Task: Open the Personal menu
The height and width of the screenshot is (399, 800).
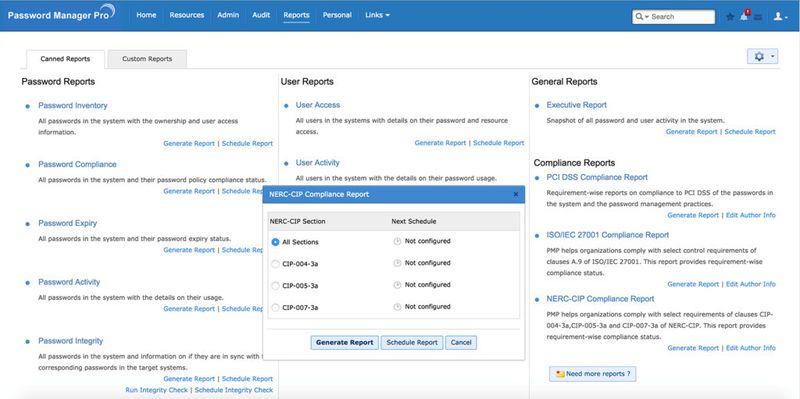Action: pyautogui.click(x=337, y=15)
